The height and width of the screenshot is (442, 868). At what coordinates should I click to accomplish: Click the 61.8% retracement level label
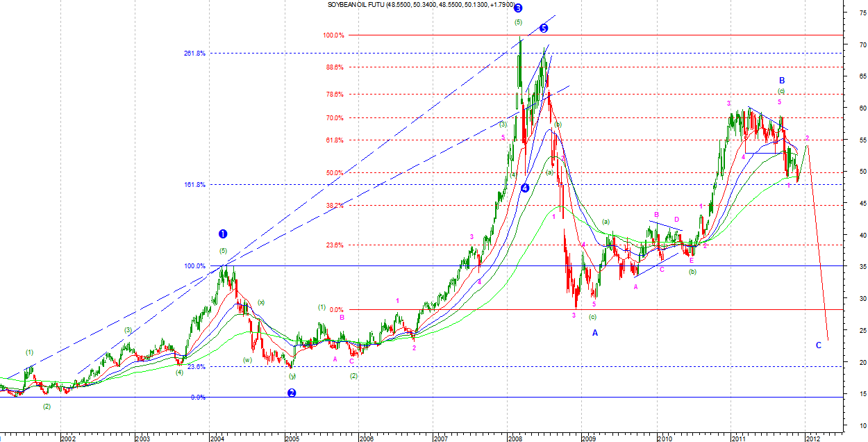333,140
